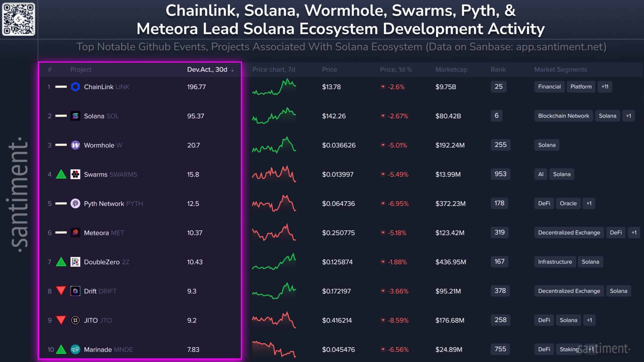Click the red rank-down triangle beside JITO
The height and width of the screenshot is (362, 644).
click(61, 320)
